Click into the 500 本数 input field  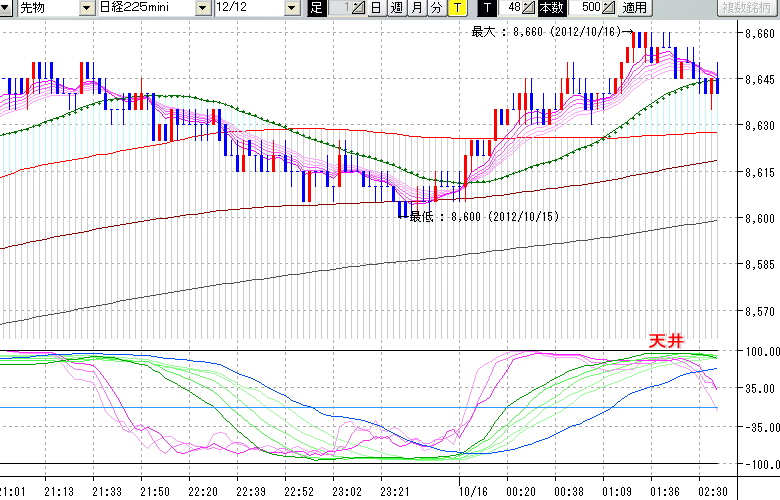coord(589,8)
